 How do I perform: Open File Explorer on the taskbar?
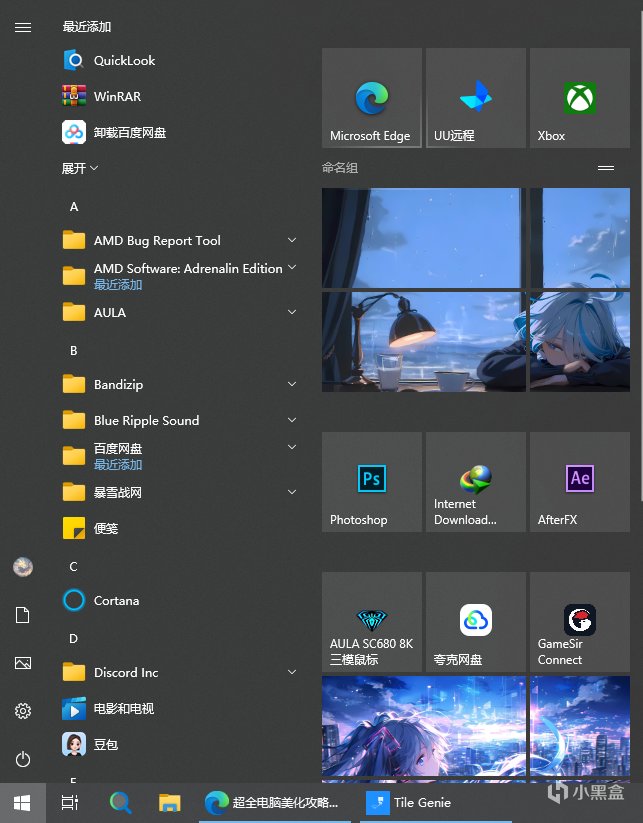(170, 803)
